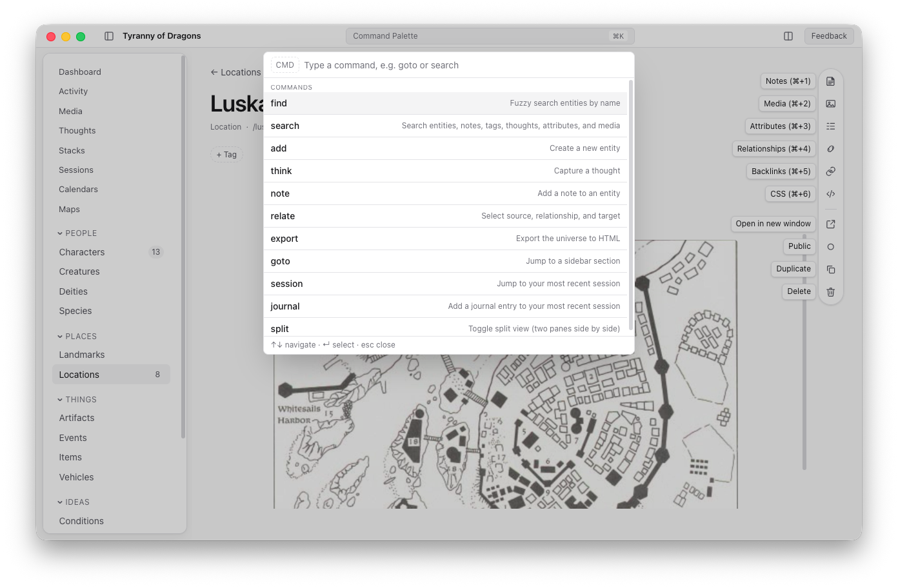
Task: Click the Command Palette bar in title bar
Action: (x=490, y=36)
